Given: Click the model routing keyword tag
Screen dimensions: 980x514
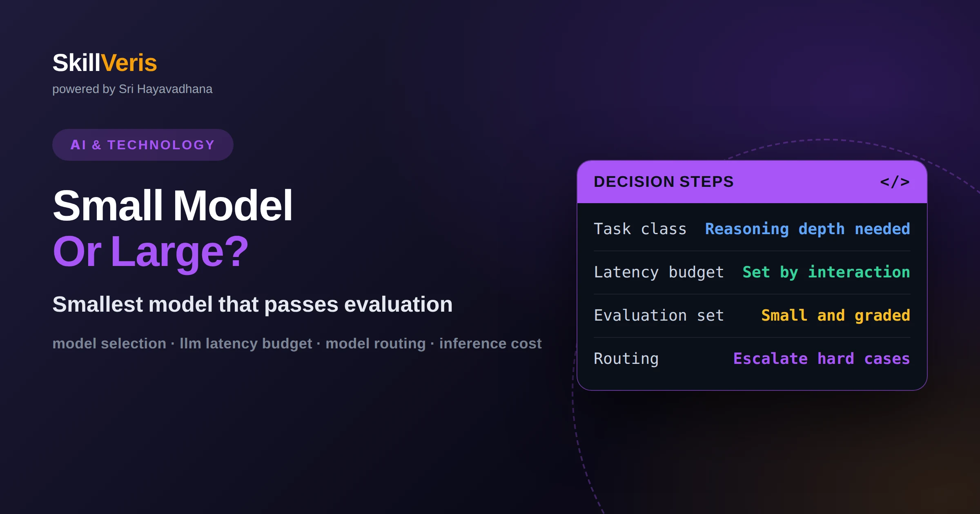Looking at the screenshot, I should tap(376, 343).
